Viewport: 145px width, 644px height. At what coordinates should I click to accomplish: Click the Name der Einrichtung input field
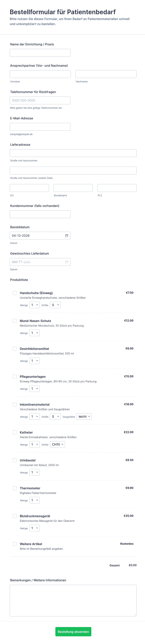[40, 53]
